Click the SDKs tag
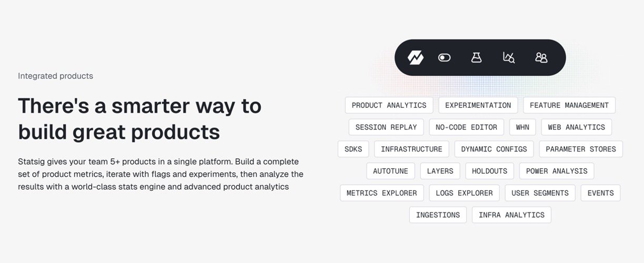The height and width of the screenshot is (263, 644). coord(353,149)
